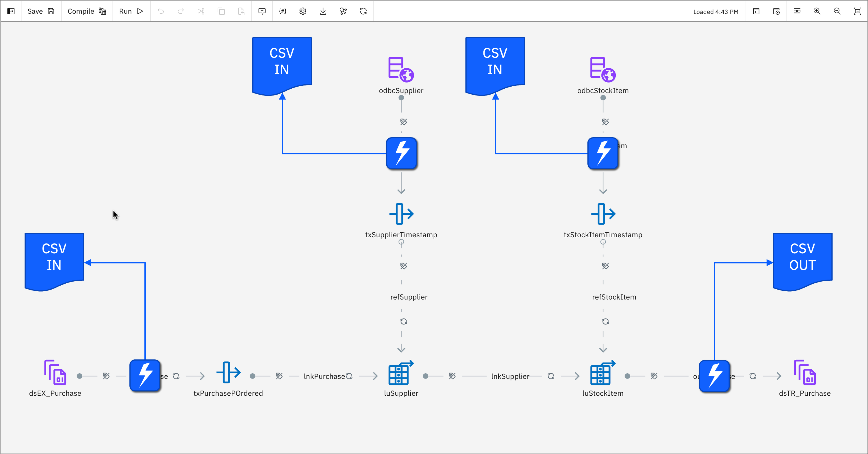
Task: Click the lnkSupplier link label
Action: pyautogui.click(x=510, y=376)
